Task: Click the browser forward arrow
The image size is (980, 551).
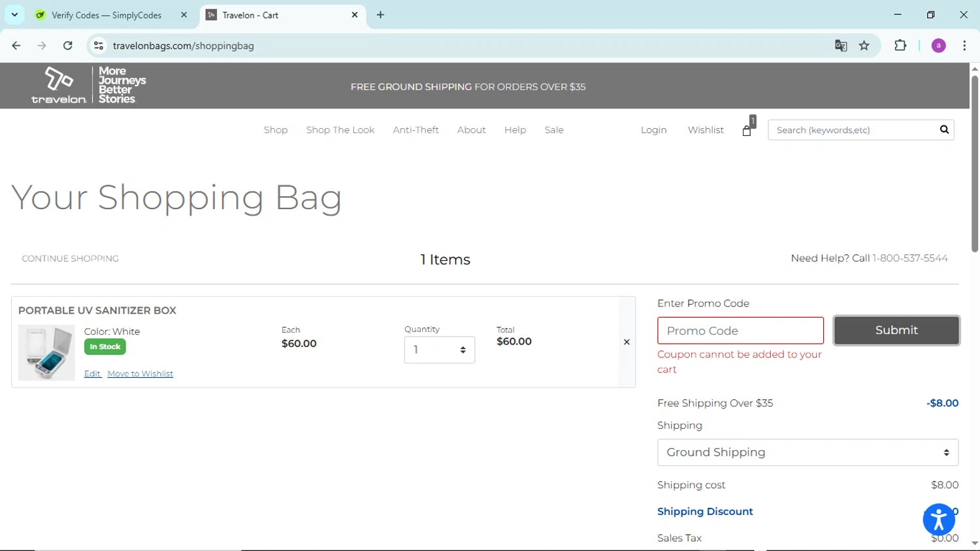Action: coord(42,46)
